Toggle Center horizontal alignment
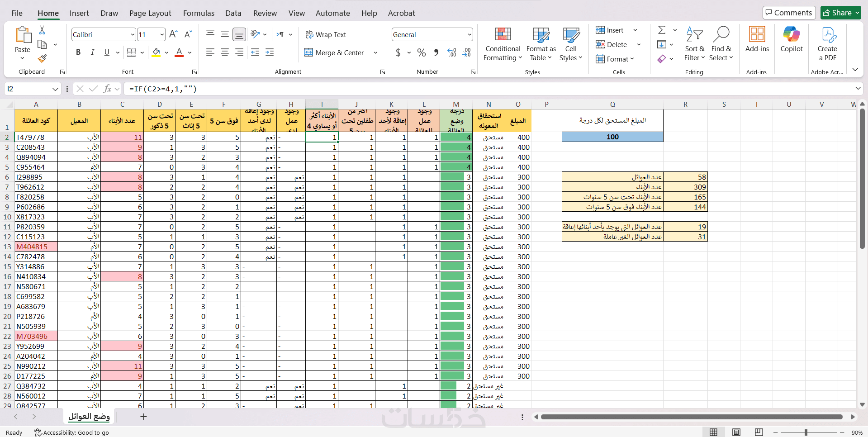Image resolution: width=868 pixels, height=437 pixels. pos(225,52)
